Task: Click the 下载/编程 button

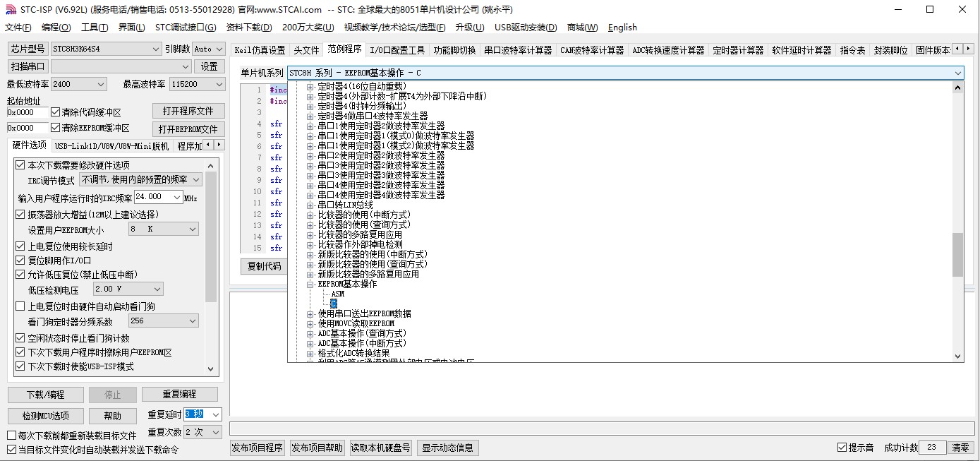Action: (x=45, y=395)
